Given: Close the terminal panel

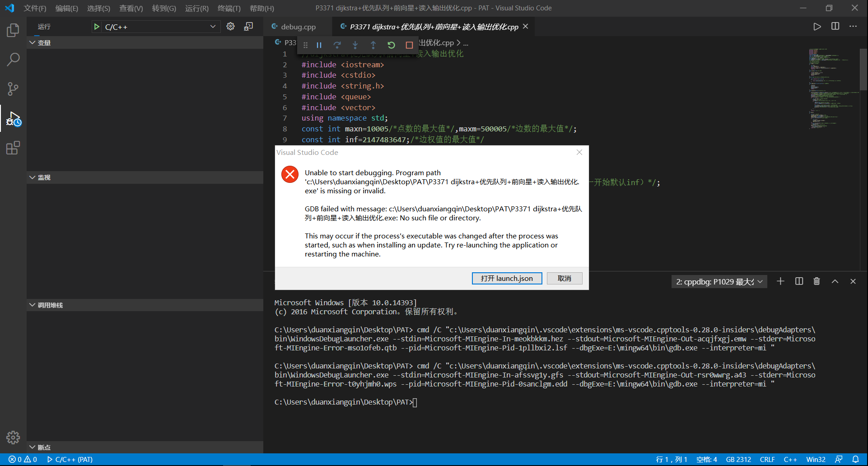Looking at the screenshot, I should 853,281.
